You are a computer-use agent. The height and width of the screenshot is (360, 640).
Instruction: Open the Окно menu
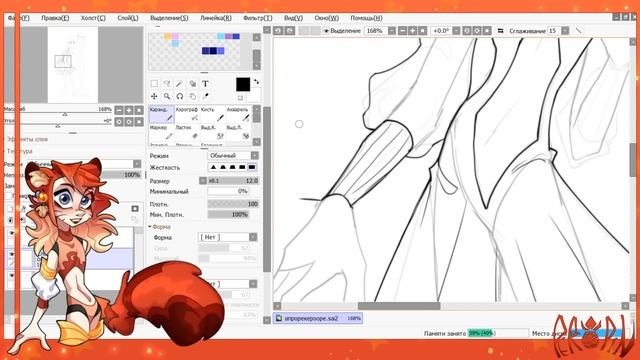point(327,18)
